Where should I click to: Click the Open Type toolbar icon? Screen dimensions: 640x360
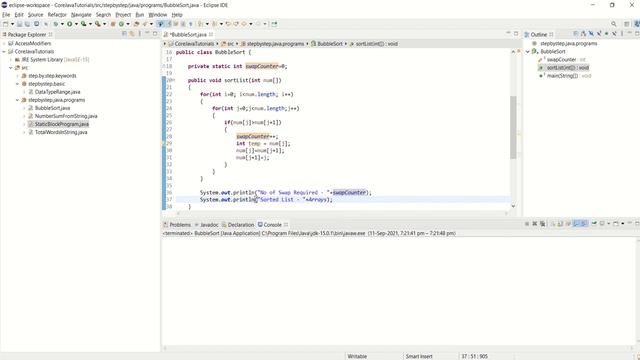point(136,24)
